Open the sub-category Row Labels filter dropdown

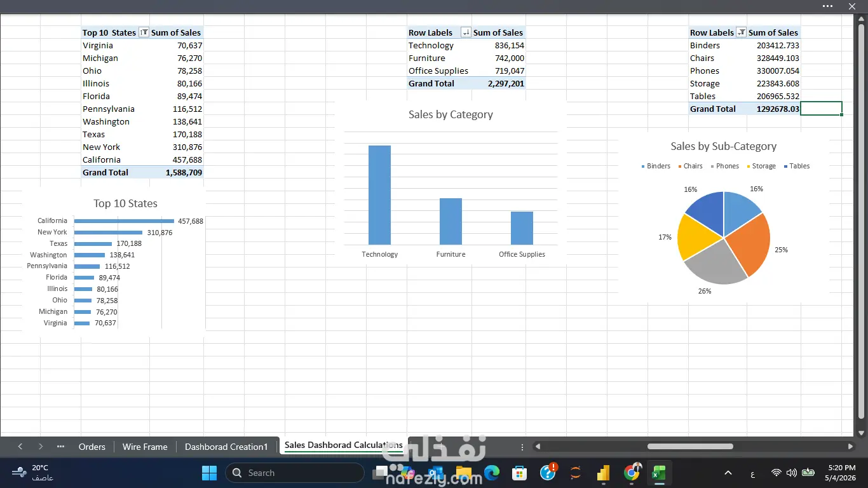[x=741, y=32]
